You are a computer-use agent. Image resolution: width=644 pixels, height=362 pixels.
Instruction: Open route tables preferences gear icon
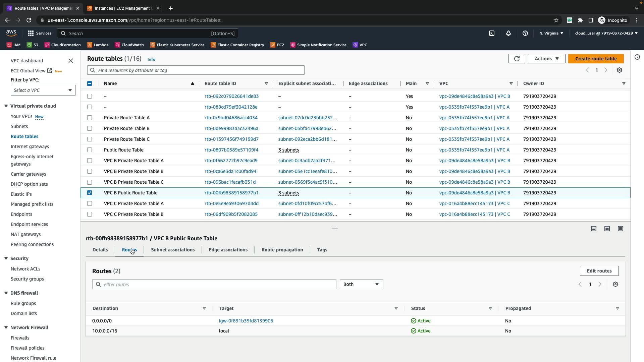click(620, 70)
